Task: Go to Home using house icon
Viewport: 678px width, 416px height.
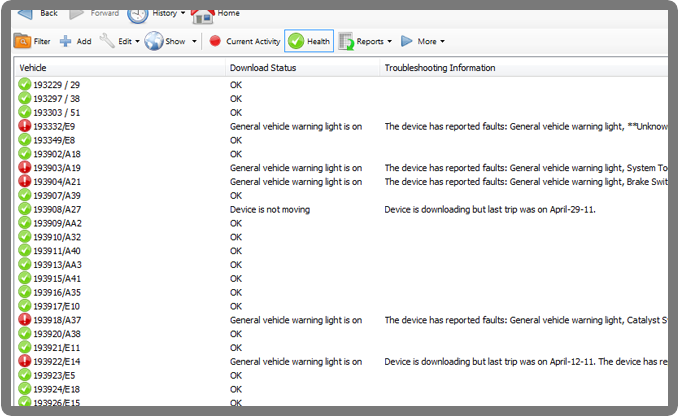Action: (202, 14)
